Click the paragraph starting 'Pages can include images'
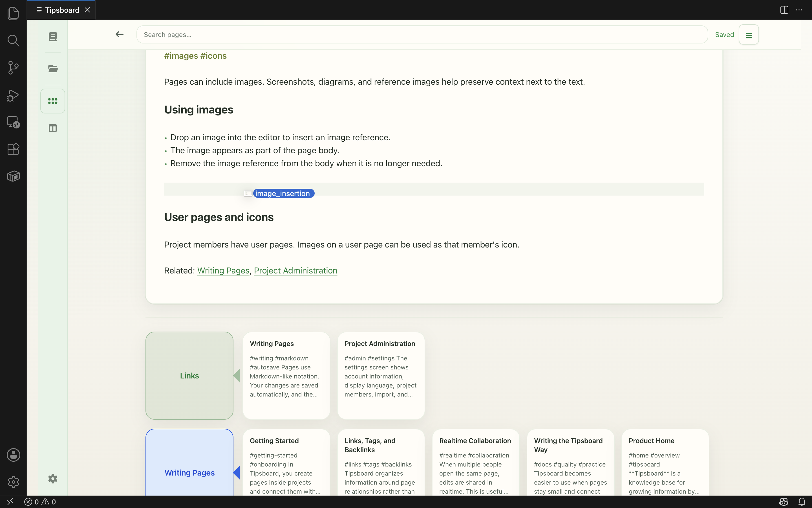 click(x=374, y=82)
